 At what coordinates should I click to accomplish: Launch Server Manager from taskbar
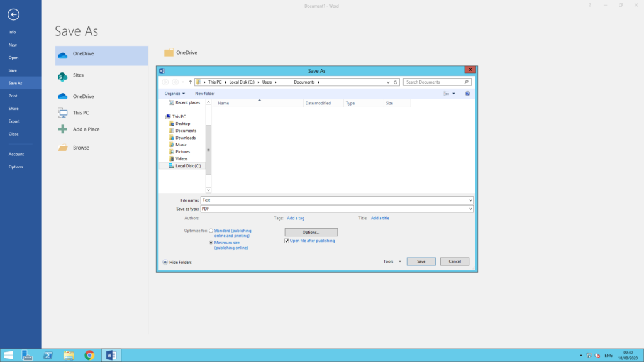[x=27, y=355]
